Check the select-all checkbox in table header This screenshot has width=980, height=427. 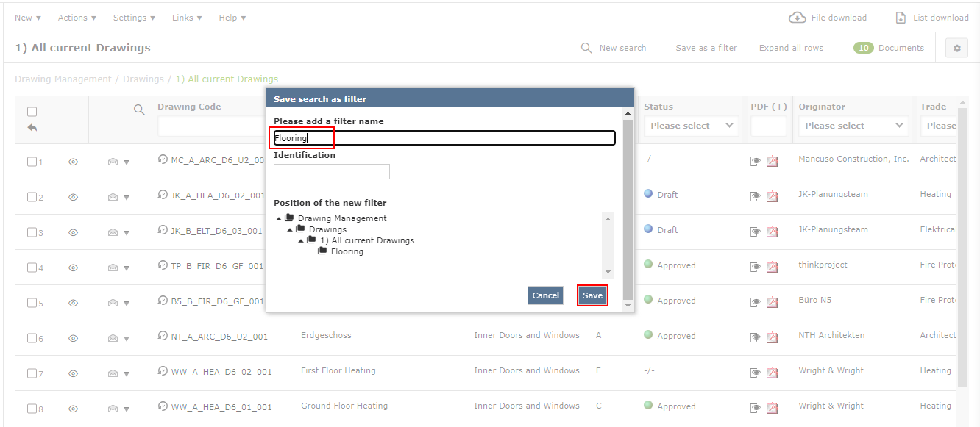[32, 112]
